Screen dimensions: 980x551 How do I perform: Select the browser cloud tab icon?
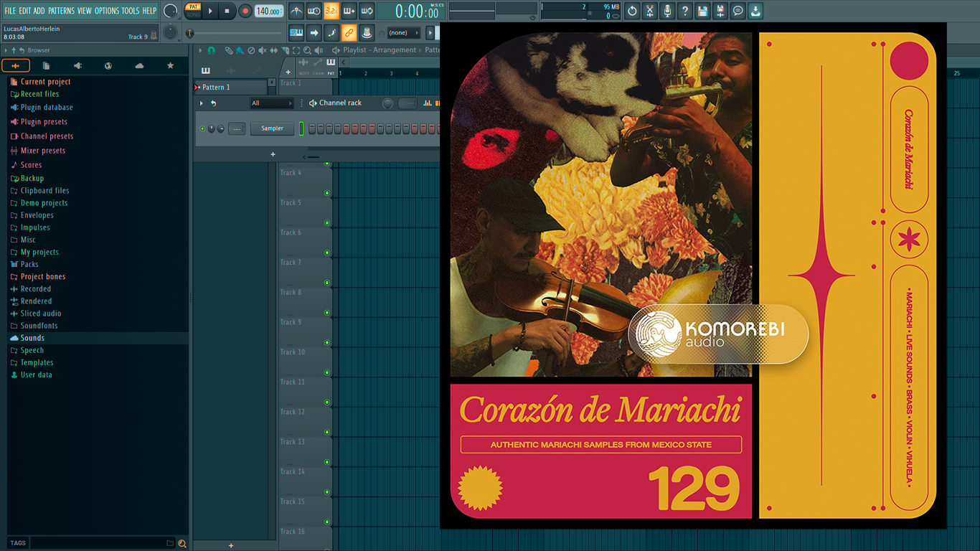[139, 65]
